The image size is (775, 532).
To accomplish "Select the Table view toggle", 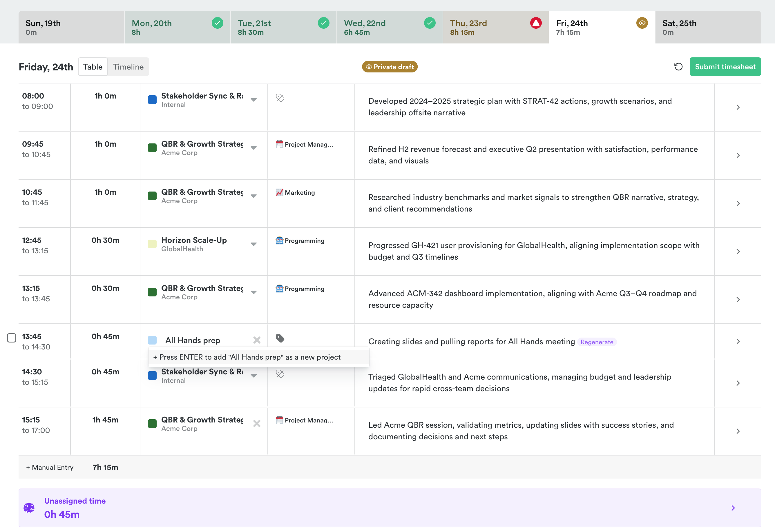I will [x=93, y=67].
